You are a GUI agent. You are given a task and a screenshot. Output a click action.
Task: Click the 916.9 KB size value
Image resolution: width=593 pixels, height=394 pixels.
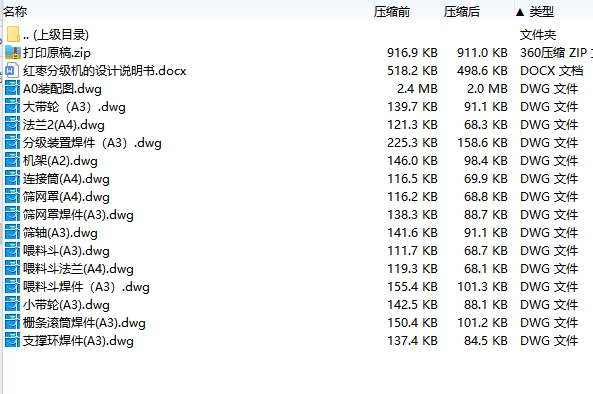(x=412, y=53)
